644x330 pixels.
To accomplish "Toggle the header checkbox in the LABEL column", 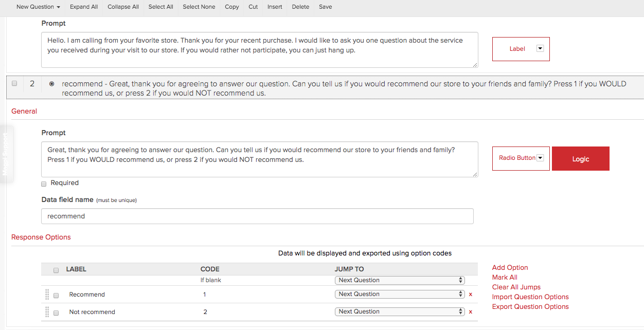I will click(x=56, y=269).
